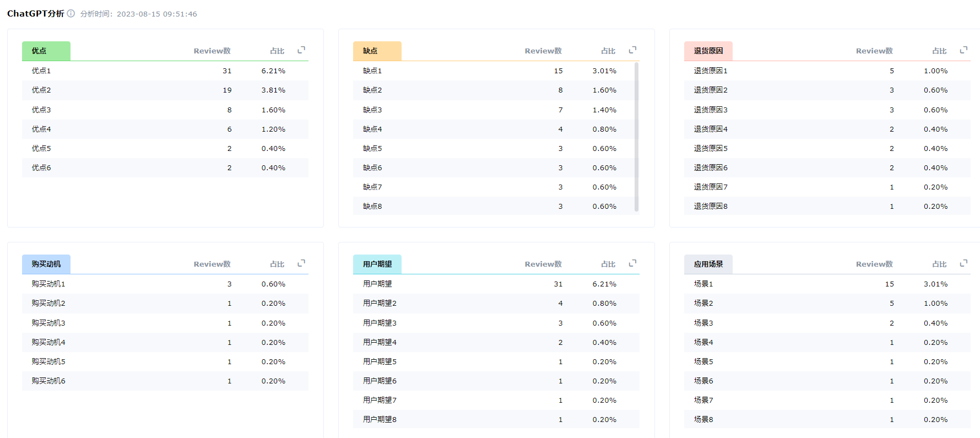
Task: Select the 退货原因7 row
Action: (827, 187)
